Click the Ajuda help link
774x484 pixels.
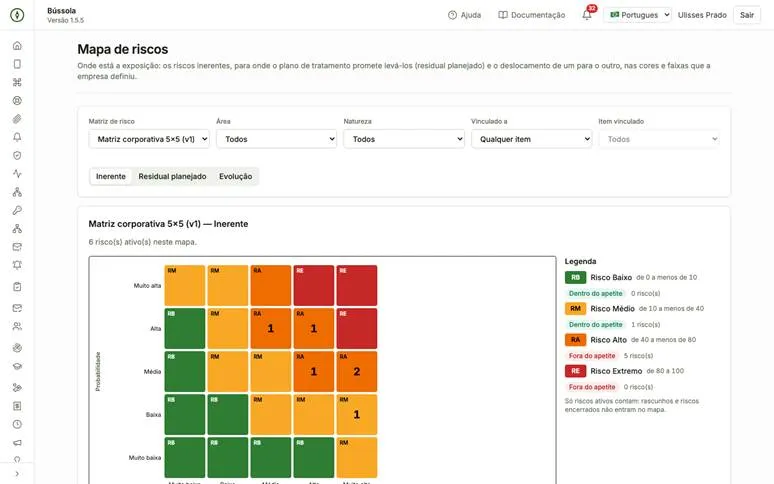coord(464,15)
